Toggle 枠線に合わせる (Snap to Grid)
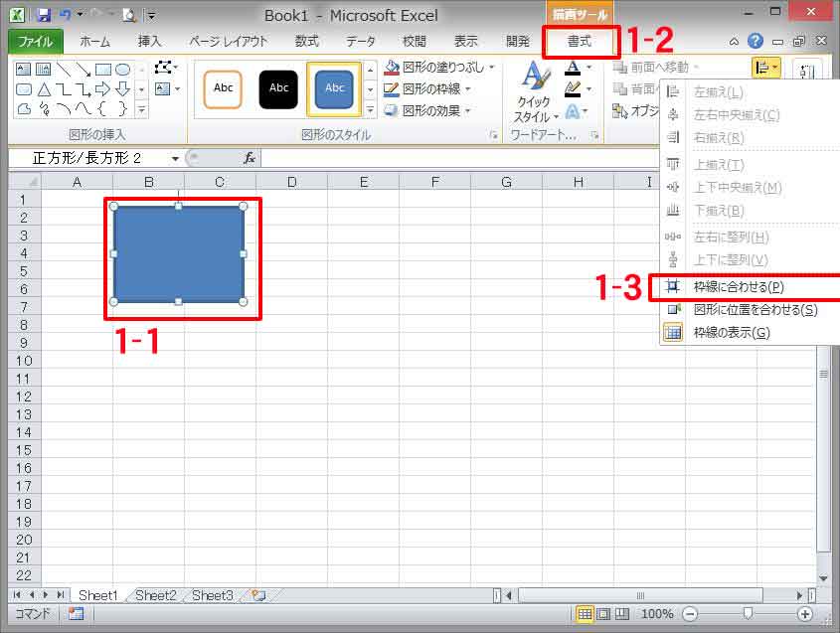This screenshot has width=840, height=633. coord(738,287)
